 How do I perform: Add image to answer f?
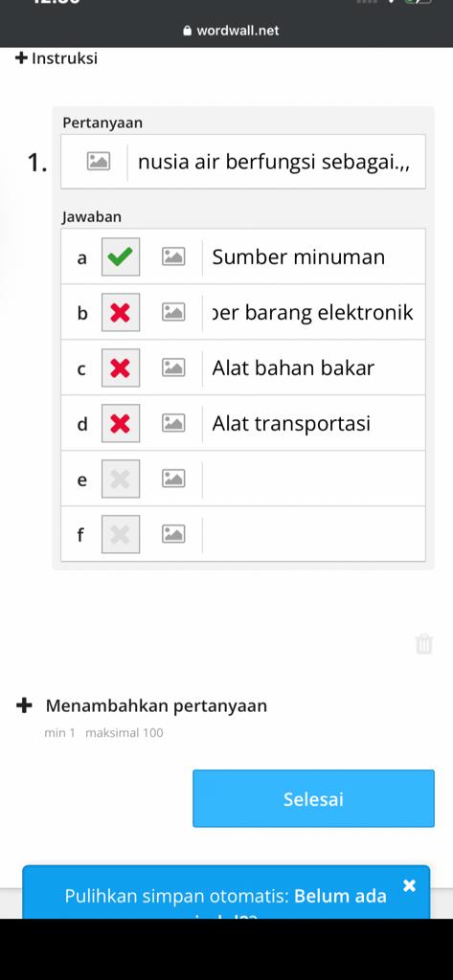(173, 534)
